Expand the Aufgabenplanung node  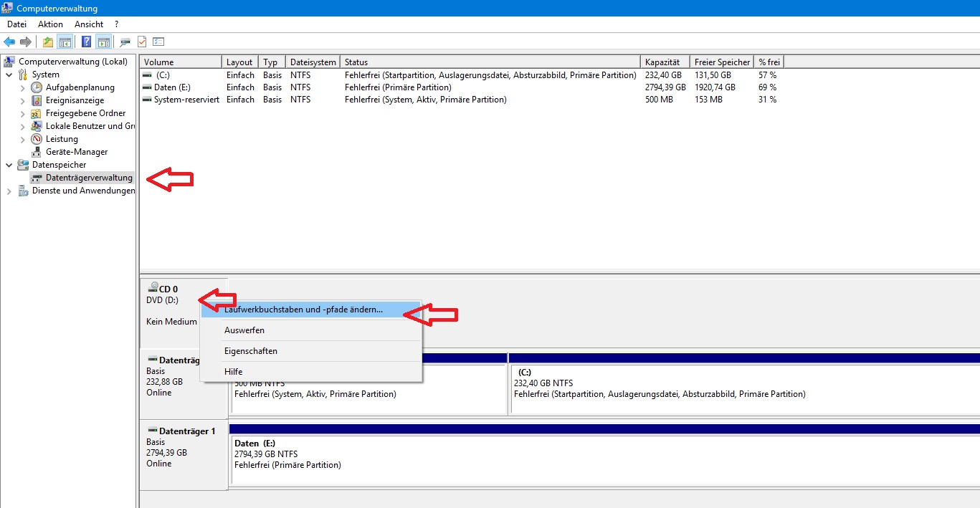[22, 87]
